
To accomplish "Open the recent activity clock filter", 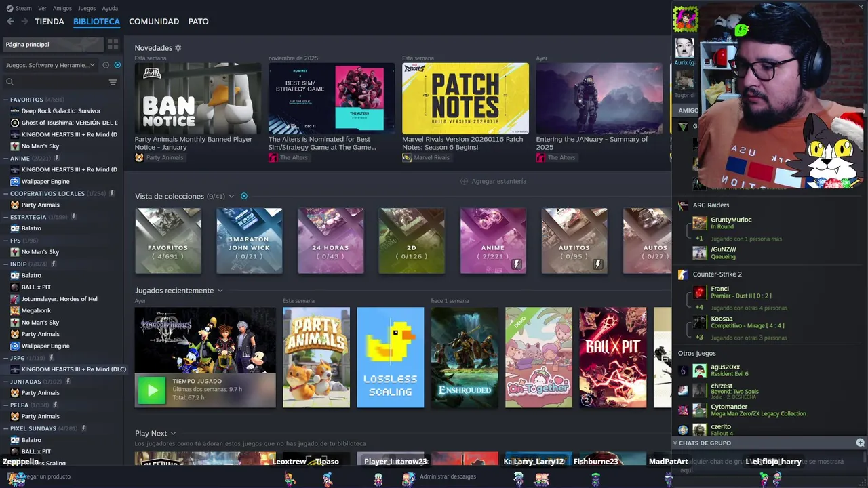I will pyautogui.click(x=106, y=65).
